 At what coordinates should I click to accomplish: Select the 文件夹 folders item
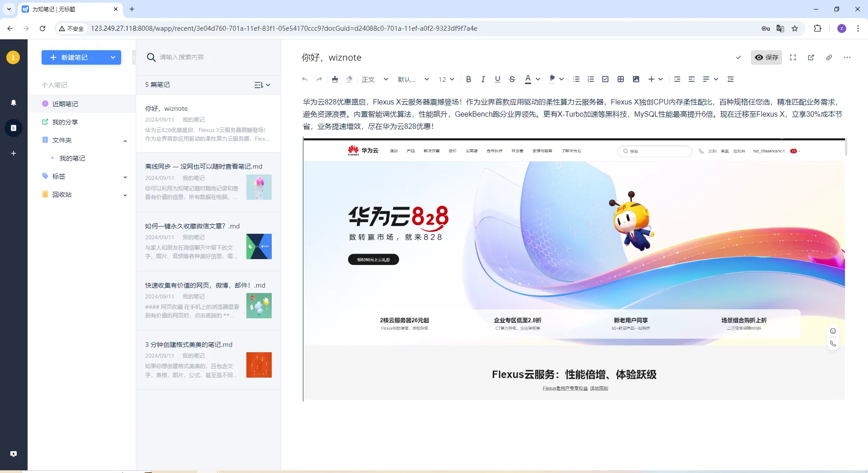(x=62, y=140)
